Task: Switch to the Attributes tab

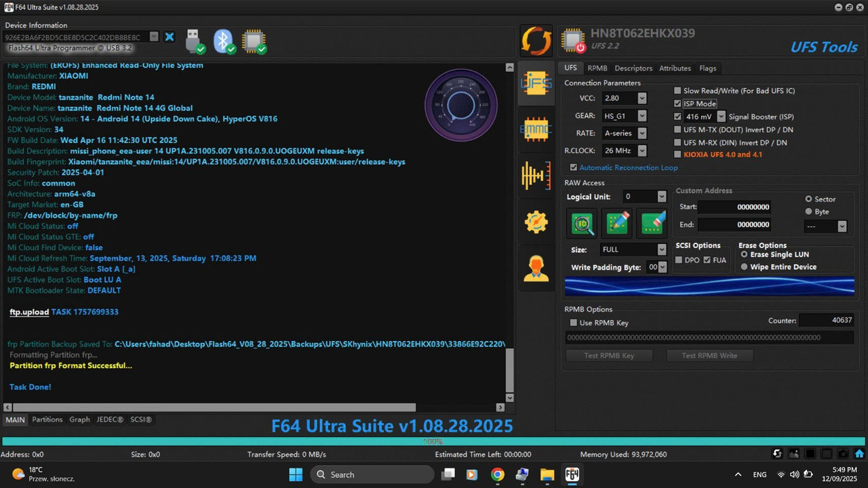Action: click(x=675, y=68)
